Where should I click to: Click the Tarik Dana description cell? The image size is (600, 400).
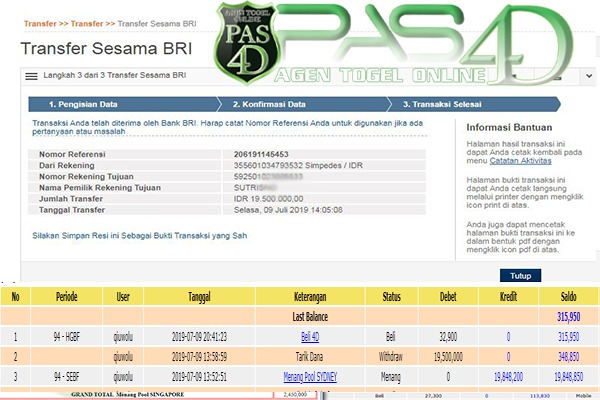tap(310, 357)
